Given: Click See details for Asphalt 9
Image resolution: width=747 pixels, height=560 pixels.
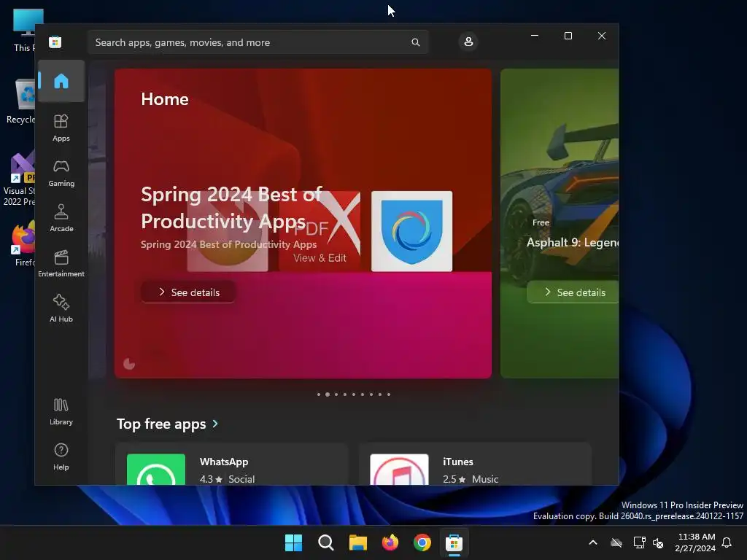Looking at the screenshot, I should (x=573, y=292).
